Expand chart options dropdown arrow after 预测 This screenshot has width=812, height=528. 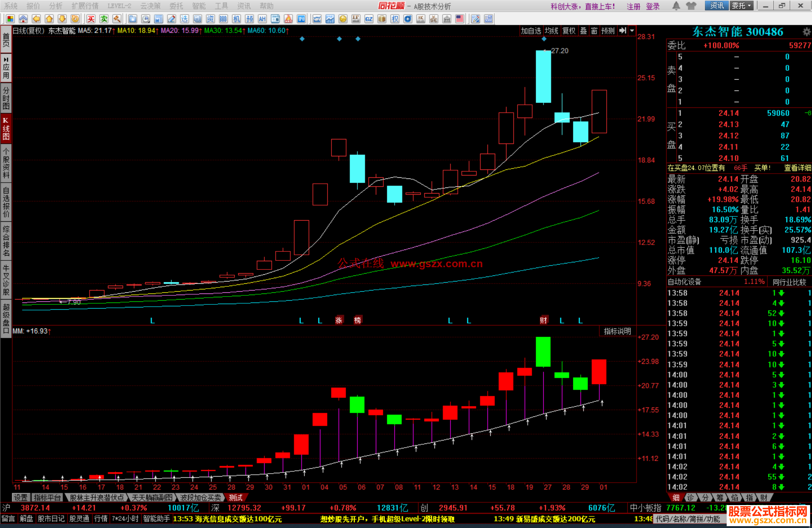click(x=632, y=31)
